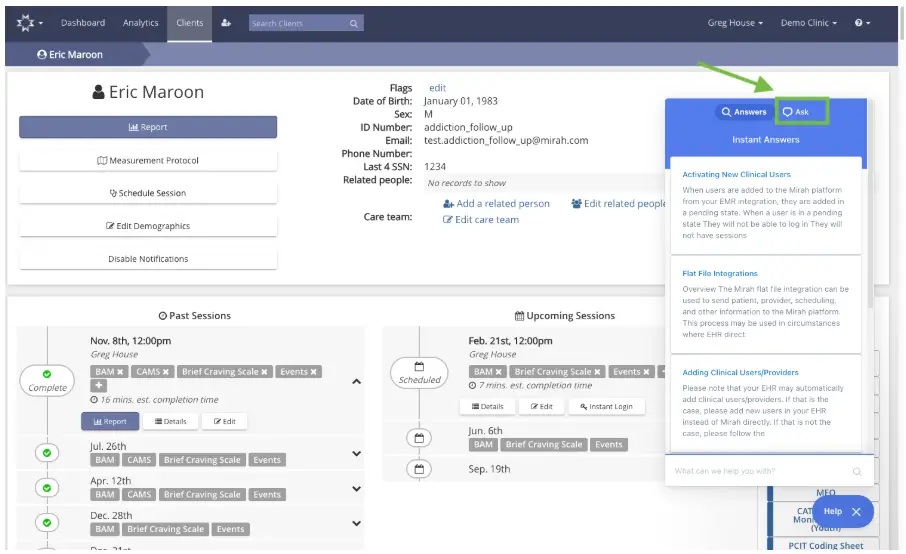This screenshot has height=554, width=906.
Task: Remove Brief Craving Scale from Feb. 21st session
Action: click(x=597, y=372)
